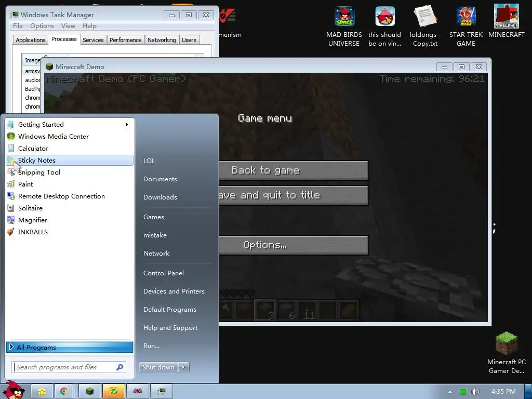Select loldongs - Copy.txt desktop file
This screenshot has width=532, height=399.
(425, 26)
